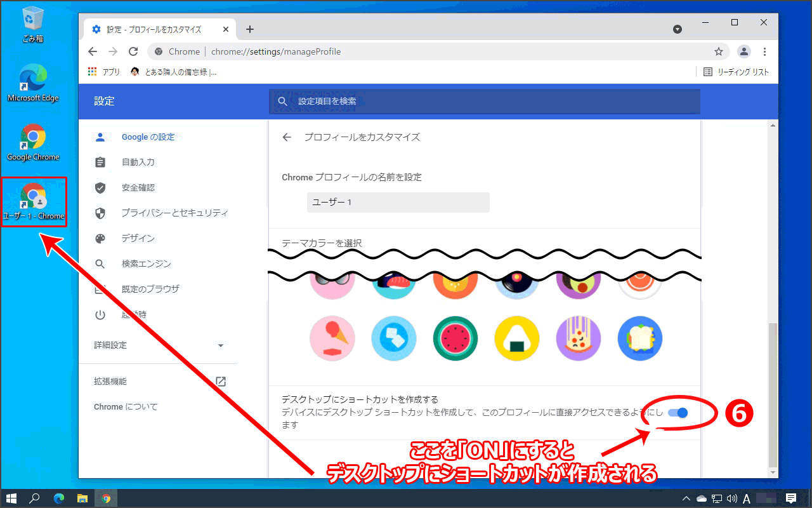Select the Google Chrome desktop shortcut
Viewport: 812px width, 508px height.
pos(33,142)
